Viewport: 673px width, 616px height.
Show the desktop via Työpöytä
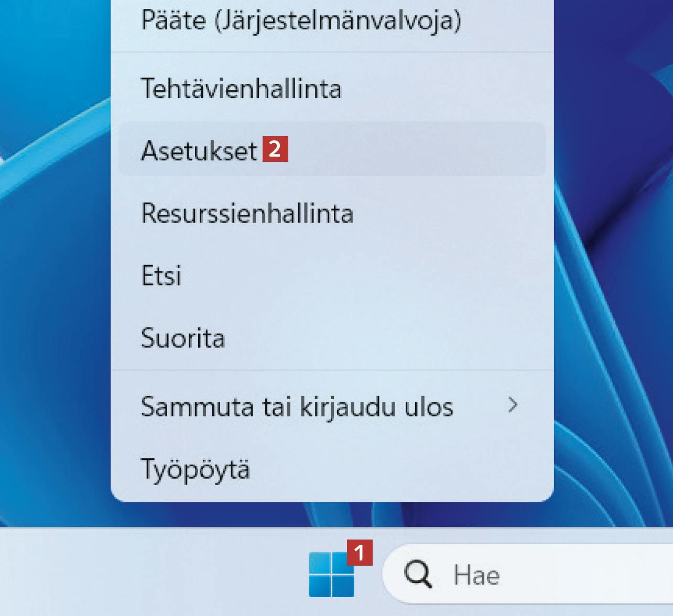coord(195,469)
